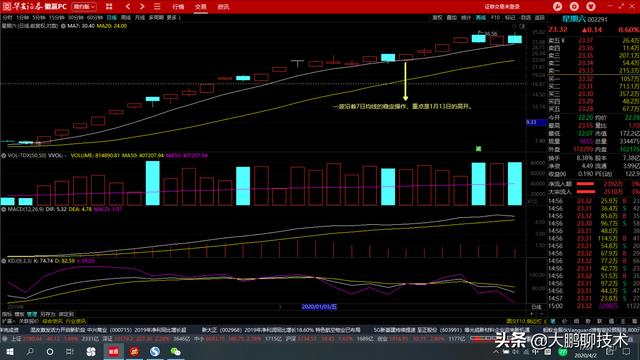The height and width of the screenshot is (360, 640).
Task: Click the skin shirt icon in title bar
Action: (x=591, y=7)
